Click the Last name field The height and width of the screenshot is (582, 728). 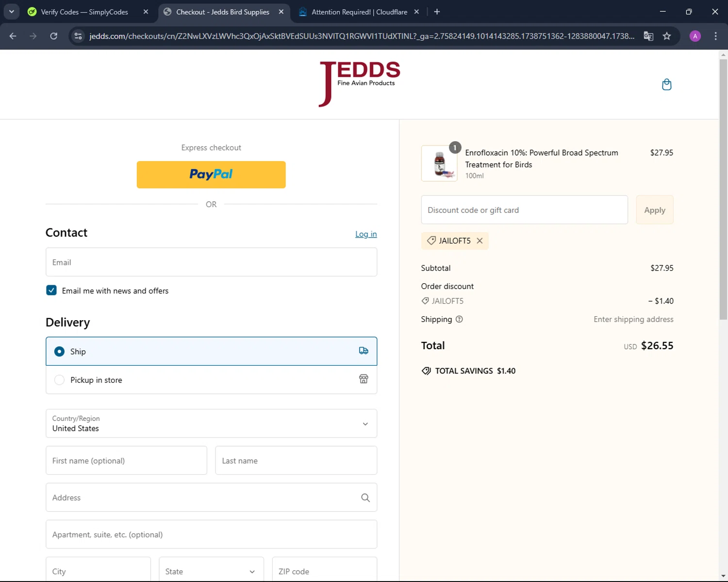(296, 460)
